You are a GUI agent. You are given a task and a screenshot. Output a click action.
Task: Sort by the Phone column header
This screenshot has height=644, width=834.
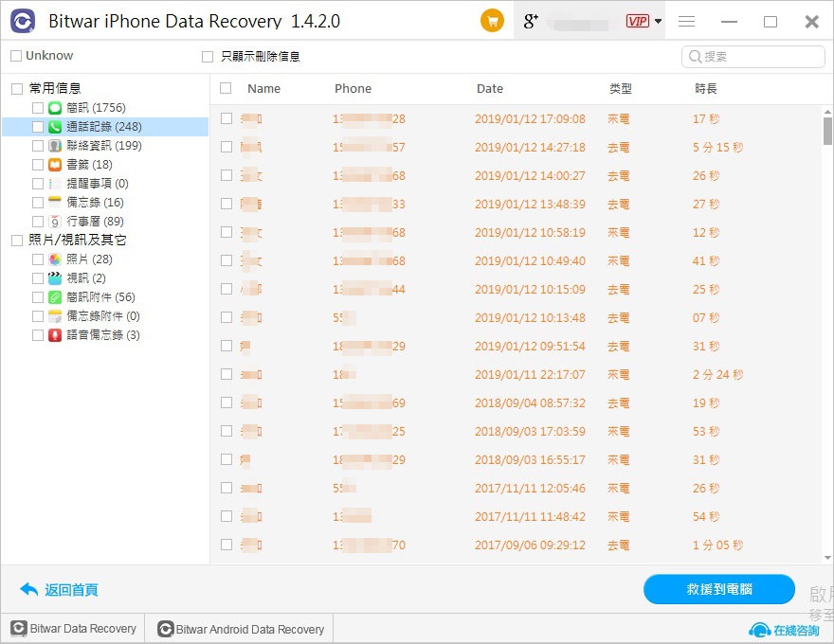353,89
